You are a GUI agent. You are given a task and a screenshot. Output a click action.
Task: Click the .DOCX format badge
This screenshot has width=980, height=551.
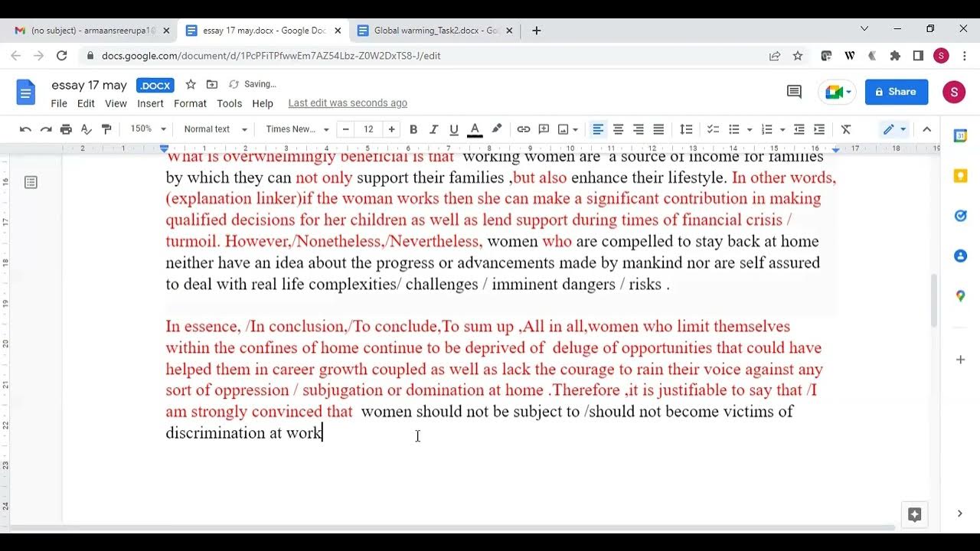[155, 85]
